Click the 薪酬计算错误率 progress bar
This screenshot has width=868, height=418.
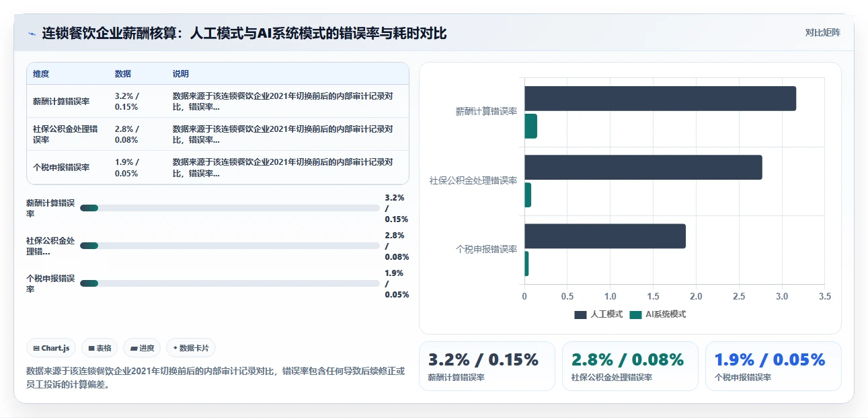(x=230, y=208)
